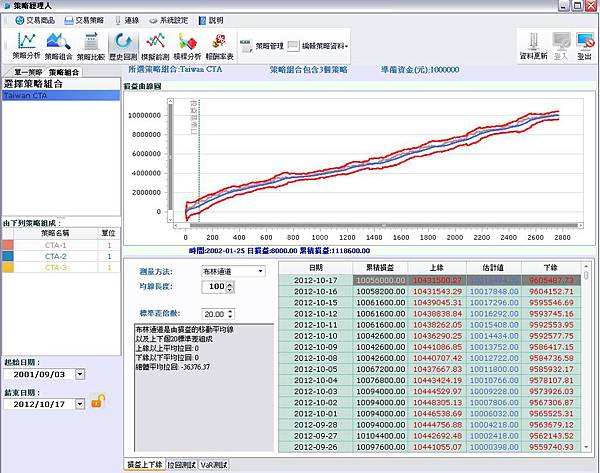
Task: Select the CTA-3 strategy row name
Action: tap(55, 267)
